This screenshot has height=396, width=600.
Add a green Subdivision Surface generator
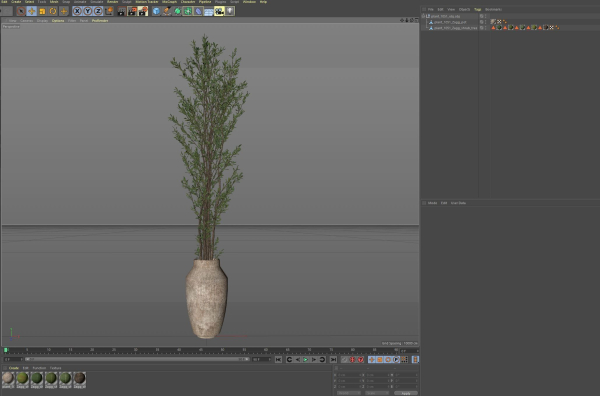point(177,11)
